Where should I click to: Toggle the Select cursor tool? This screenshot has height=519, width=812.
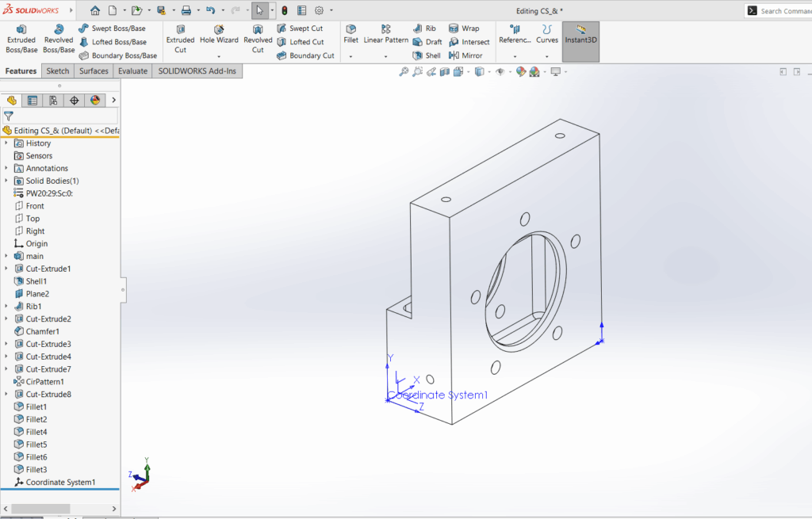point(259,11)
